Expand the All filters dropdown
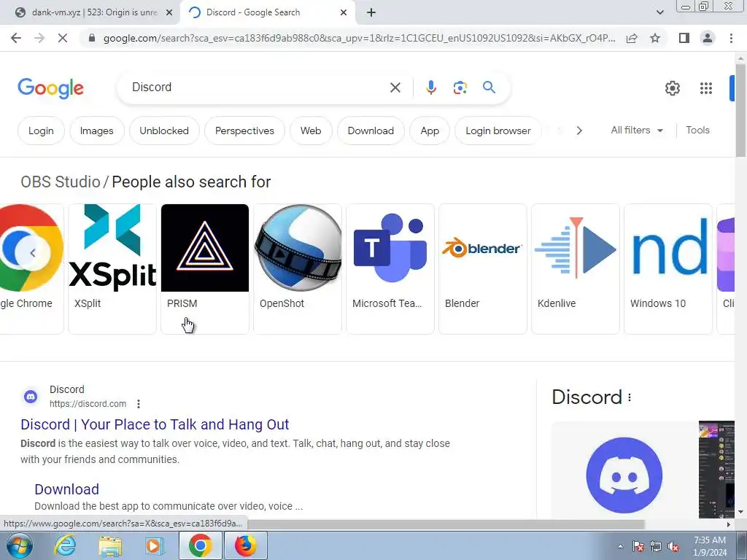This screenshot has width=747, height=560. 636,130
